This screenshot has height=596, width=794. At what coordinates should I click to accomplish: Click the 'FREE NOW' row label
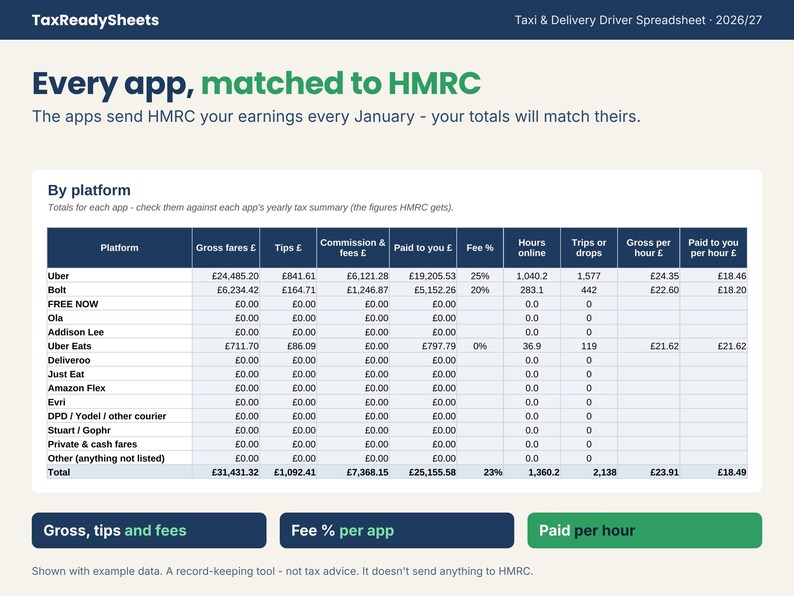point(73,304)
